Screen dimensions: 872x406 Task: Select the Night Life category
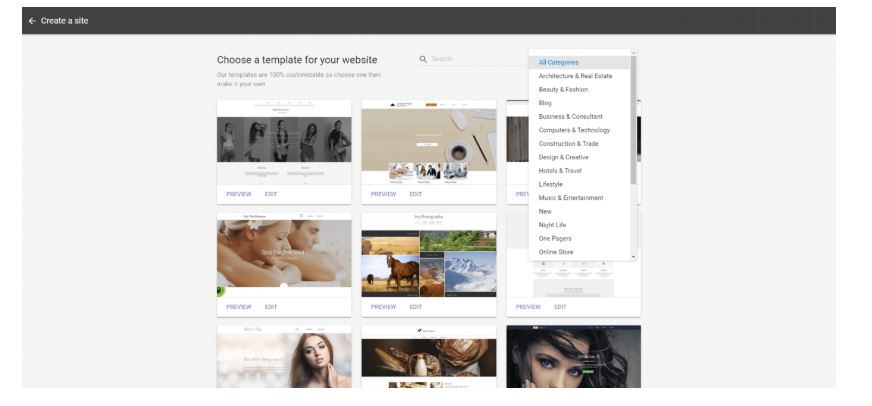click(579, 225)
